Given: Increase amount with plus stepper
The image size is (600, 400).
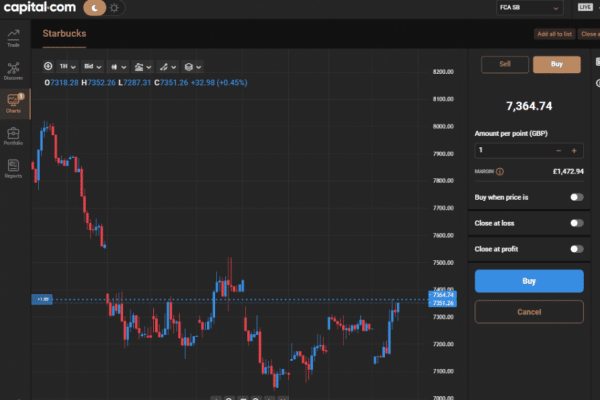Looking at the screenshot, I should click(x=574, y=151).
